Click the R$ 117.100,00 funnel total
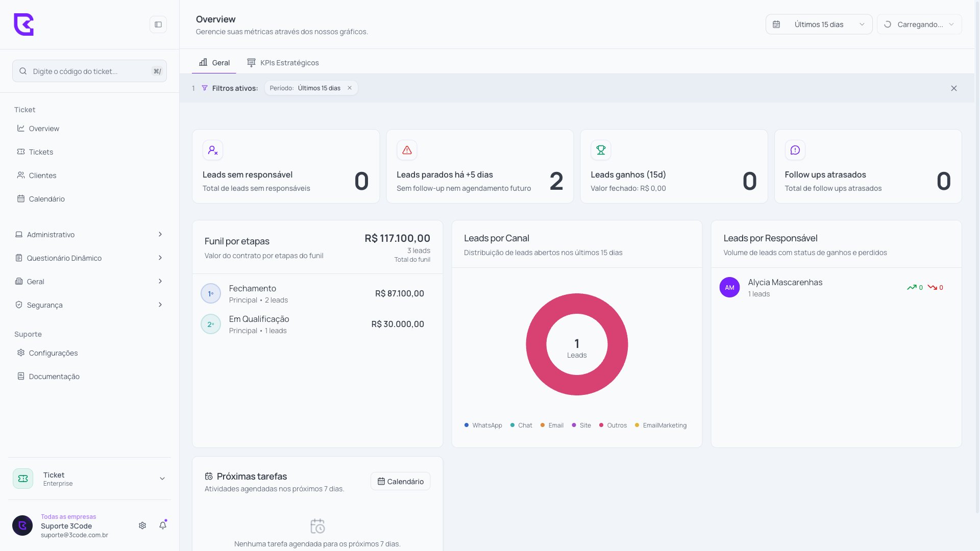The height and width of the screenshot is (551, 980). 397,238
